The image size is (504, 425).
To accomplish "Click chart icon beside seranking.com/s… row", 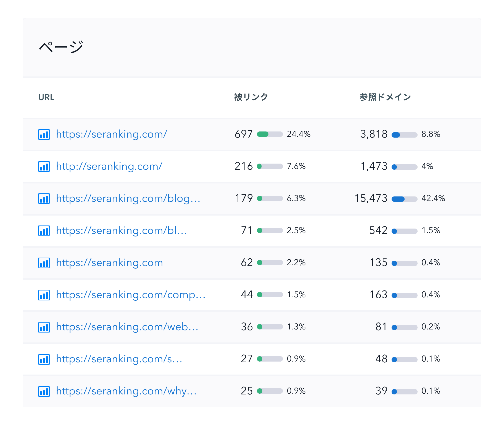I will pyautogui.click(x=44, y=359).
